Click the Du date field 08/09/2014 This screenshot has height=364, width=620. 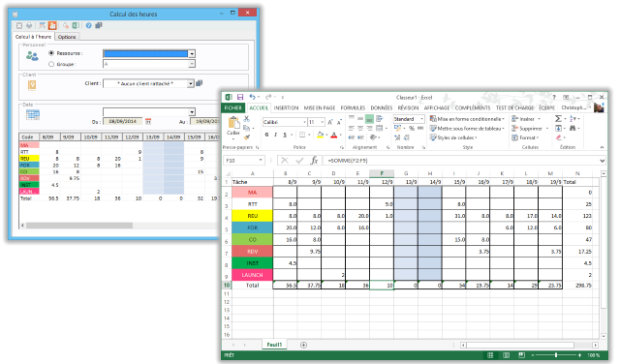click(x=123, y=121)
